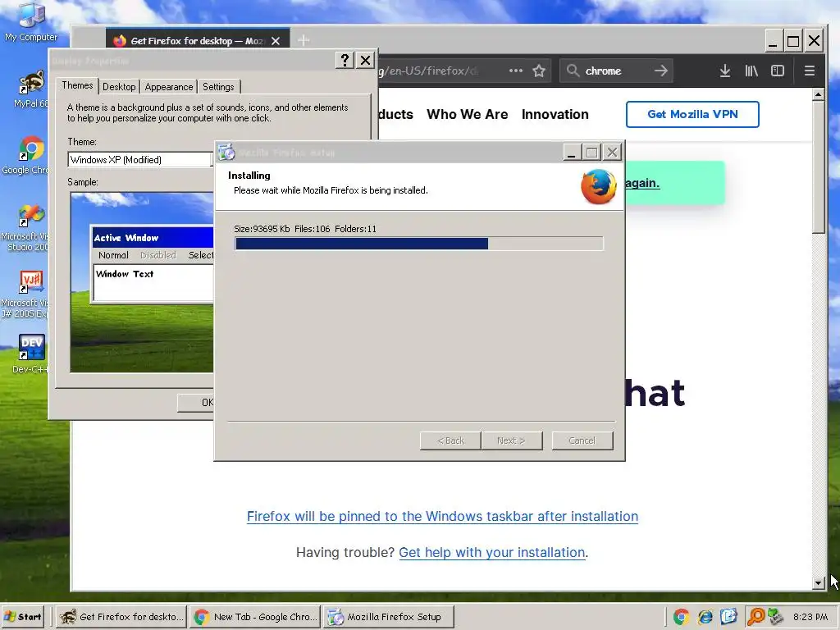Image resolution: width=840 pixels, height=630 pixels.
Task: Open the Firefox hamburger menu
Action: point(810,71)
